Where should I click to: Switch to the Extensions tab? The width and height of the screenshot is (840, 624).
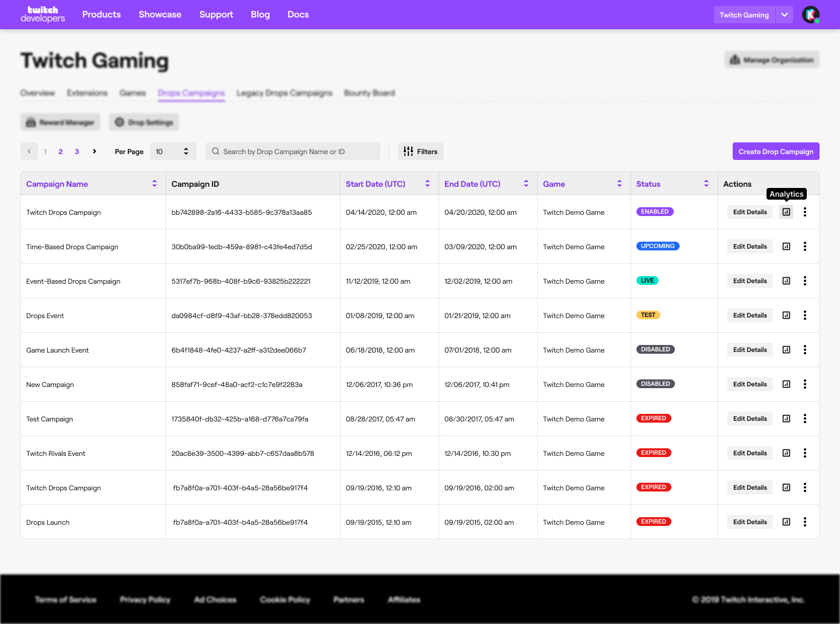click(x=87, y=93)
